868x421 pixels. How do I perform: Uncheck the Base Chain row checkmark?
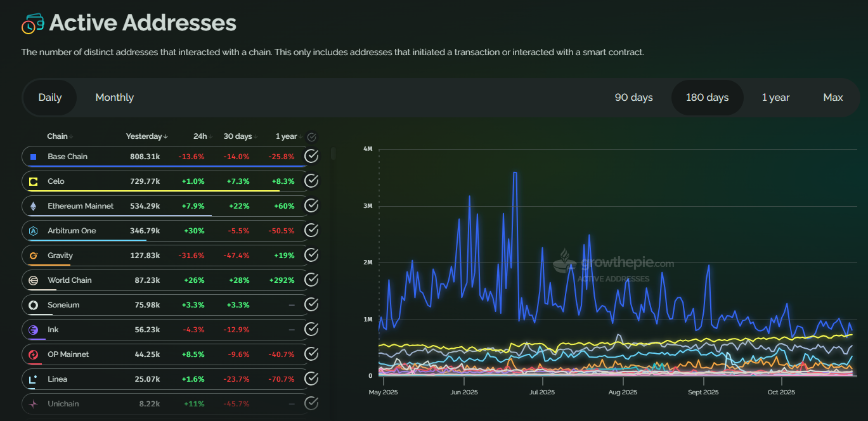(311, 156)
